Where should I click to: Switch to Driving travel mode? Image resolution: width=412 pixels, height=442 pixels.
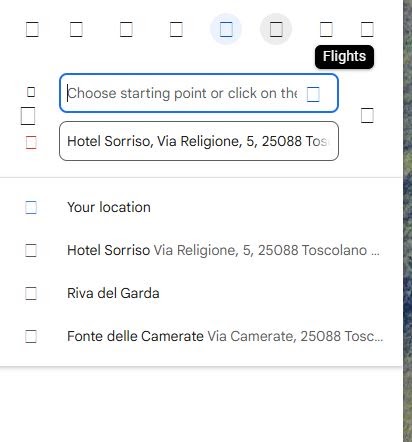click(76, 29)
